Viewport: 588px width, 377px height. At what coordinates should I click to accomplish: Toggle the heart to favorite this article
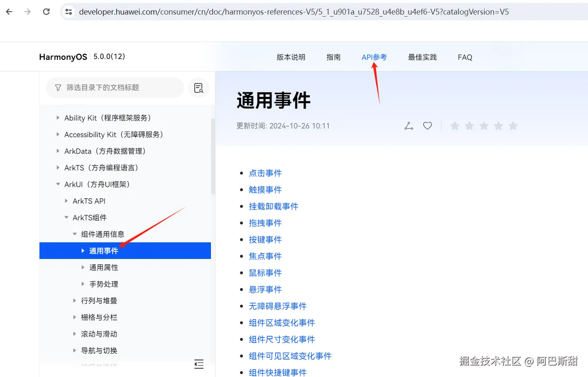427,125
